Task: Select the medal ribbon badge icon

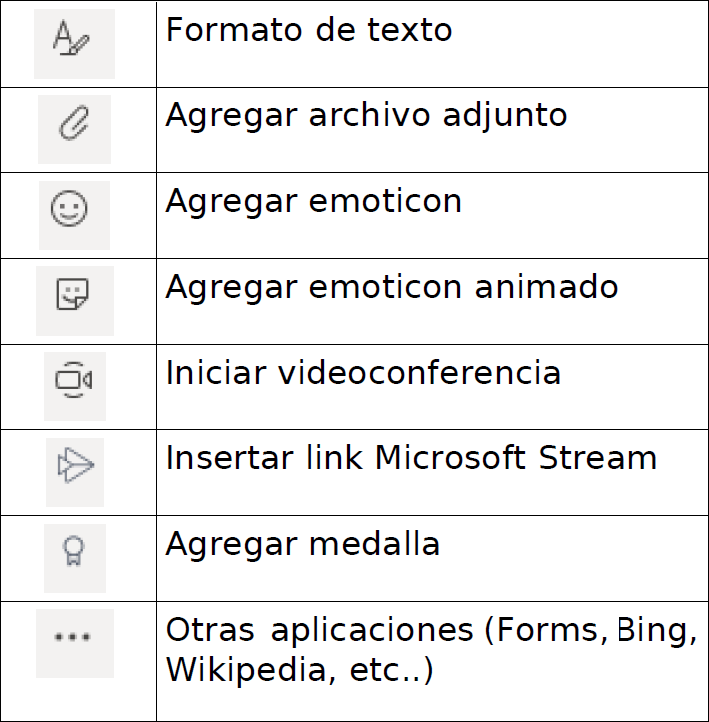Action: coord(75,558)
